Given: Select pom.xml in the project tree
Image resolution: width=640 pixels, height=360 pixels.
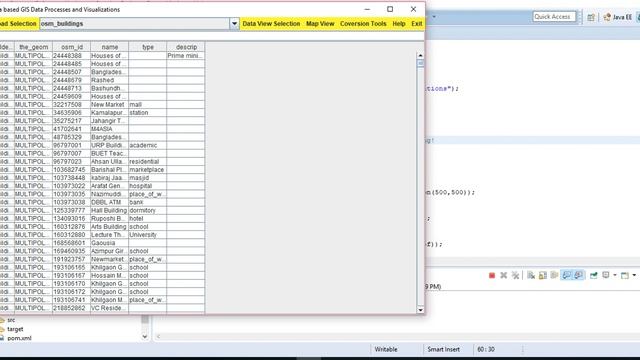Looking at the screenshot, I should [x=19, y=338].
